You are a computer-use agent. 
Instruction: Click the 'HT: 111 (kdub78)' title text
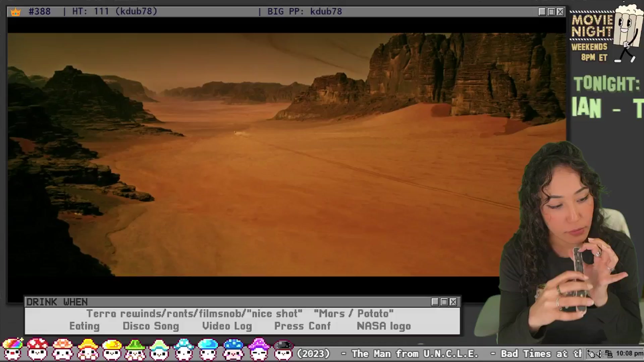tap(115, 11)
